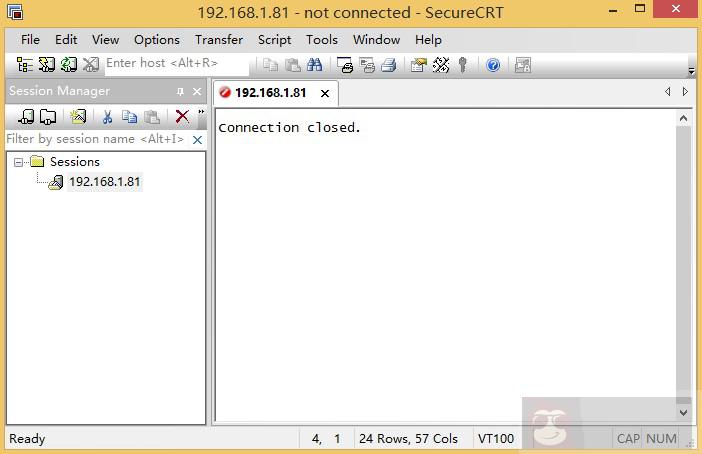Image resolution: width=702 pixels, height=454 pixels.
Task: Minimize the SecureCRT window
Action: pos(613,10)
